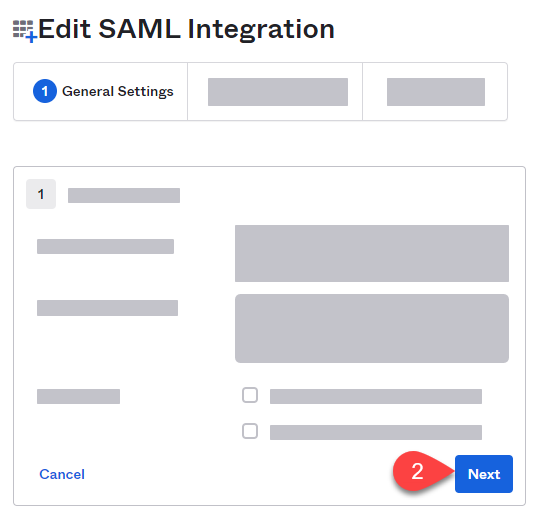Select the General Settings step tab
The image size is (533, 526).
[x=101, y=91]
